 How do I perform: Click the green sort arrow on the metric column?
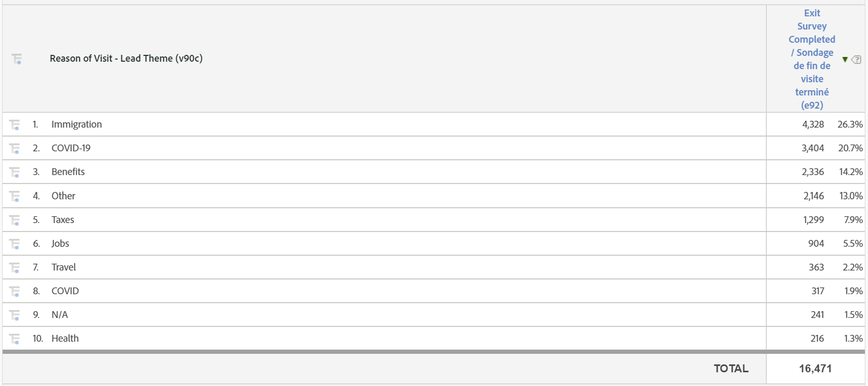pyautogui.click(x=845, y=60)
